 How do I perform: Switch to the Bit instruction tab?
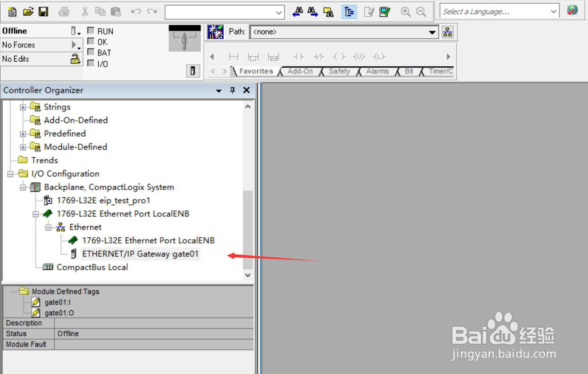click(x=409, y=71)
